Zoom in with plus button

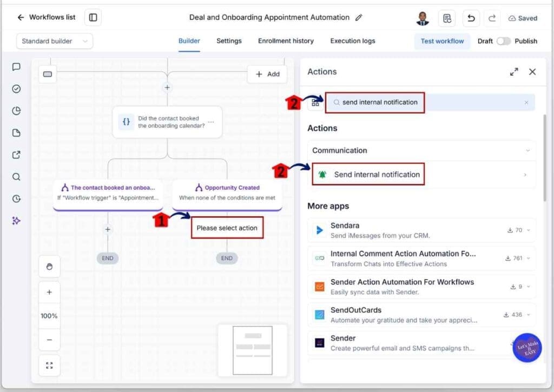click(x=49, y=292)
